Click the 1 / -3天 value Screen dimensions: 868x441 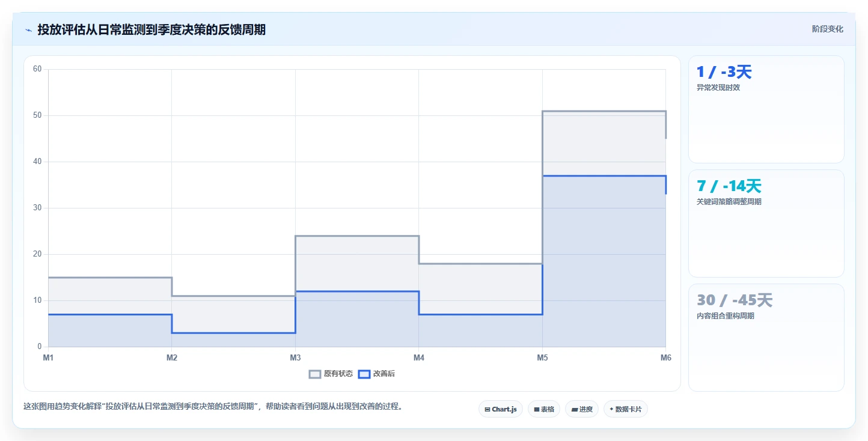pyautogui.click(x=724, y=72)
